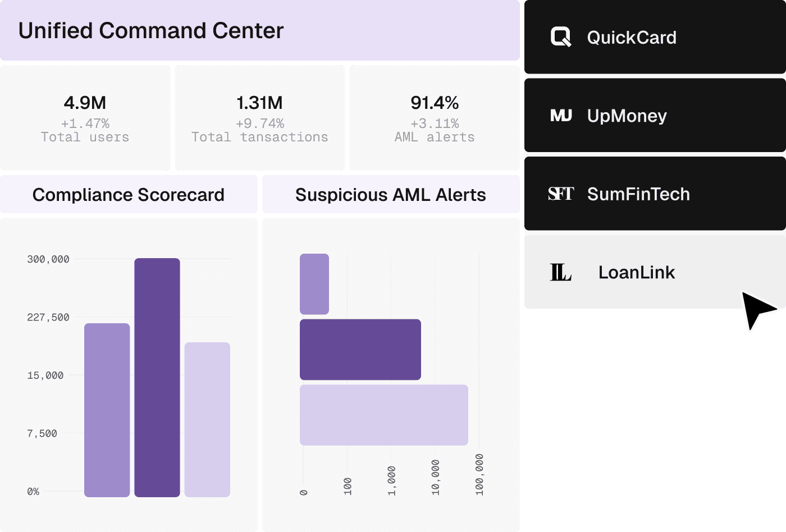786x532 pixels.
Task: Click the longest light lavender horizontal bar
Action: pos(384,415)
